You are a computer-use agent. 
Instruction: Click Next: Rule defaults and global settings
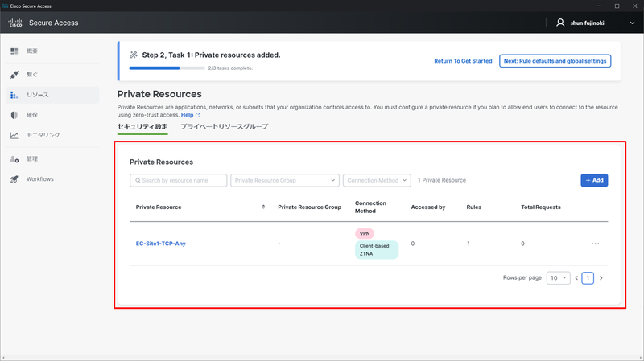555,61
